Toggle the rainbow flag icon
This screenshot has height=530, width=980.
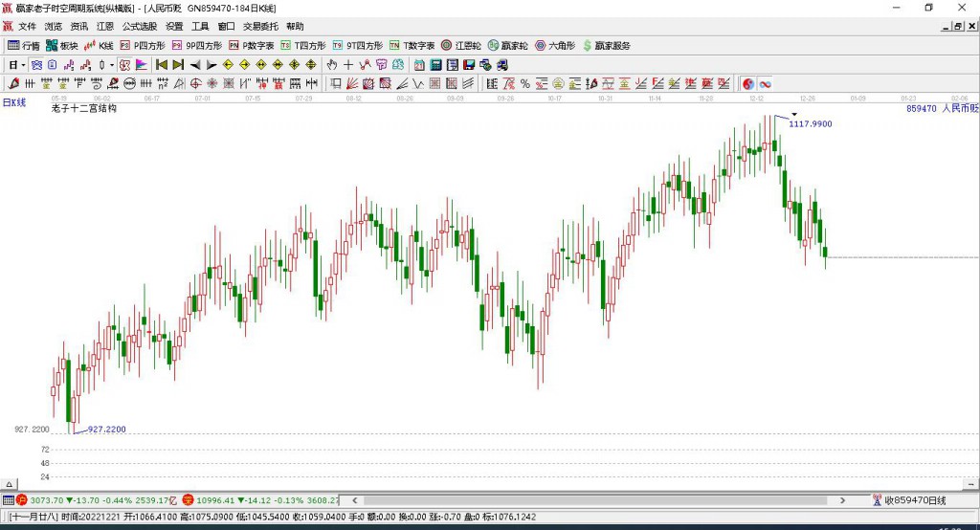[x=142, y=64]
